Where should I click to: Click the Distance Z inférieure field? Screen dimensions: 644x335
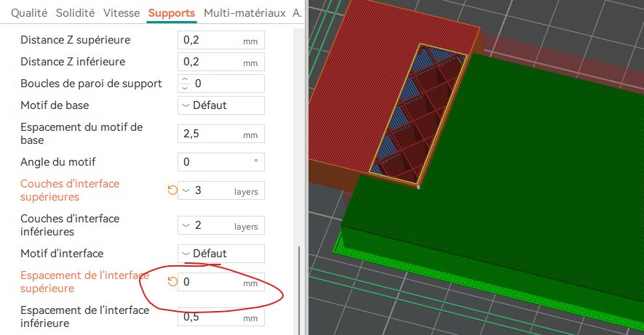(x=221, y=62)
